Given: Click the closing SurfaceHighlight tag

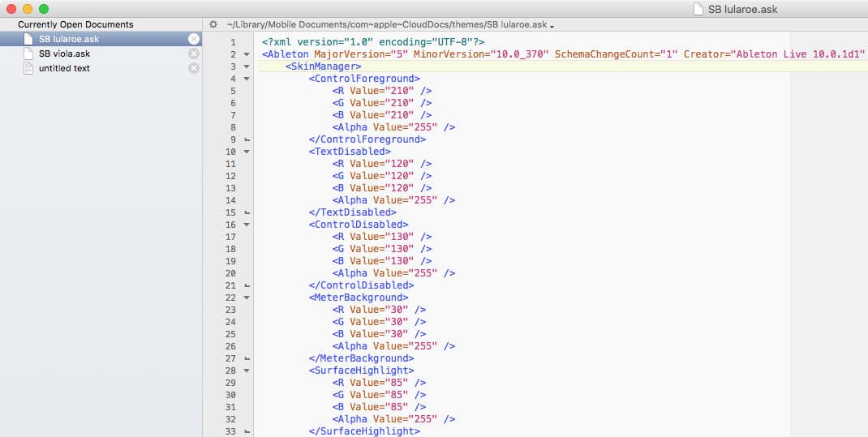Looking at the screenshot, I should click(x=364, y=431).
